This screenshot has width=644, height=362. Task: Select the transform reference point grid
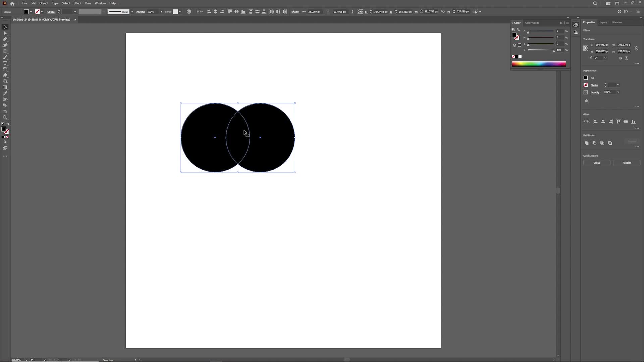point(586,48)
